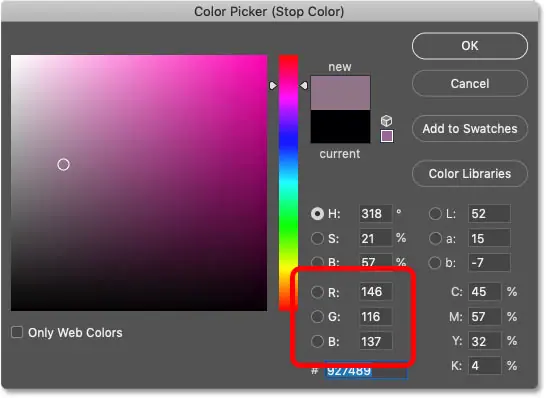Click the L field showing 52

point(489,214)
